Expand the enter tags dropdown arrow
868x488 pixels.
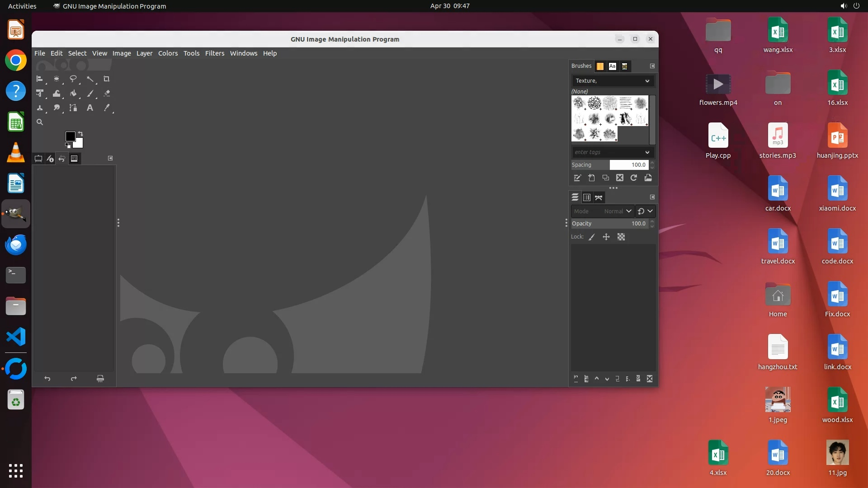click(647, 152)
